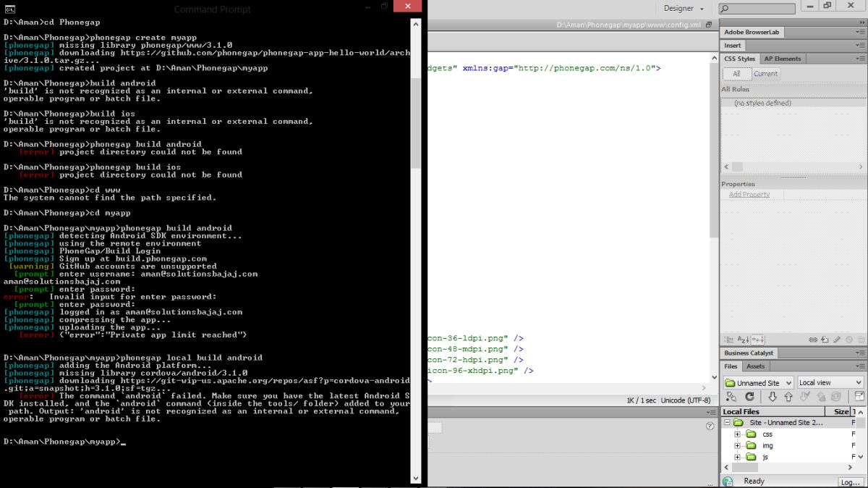The image size is (868, 488).
Task: Click the New CSS Rule icon
Action: coord(825,339)
